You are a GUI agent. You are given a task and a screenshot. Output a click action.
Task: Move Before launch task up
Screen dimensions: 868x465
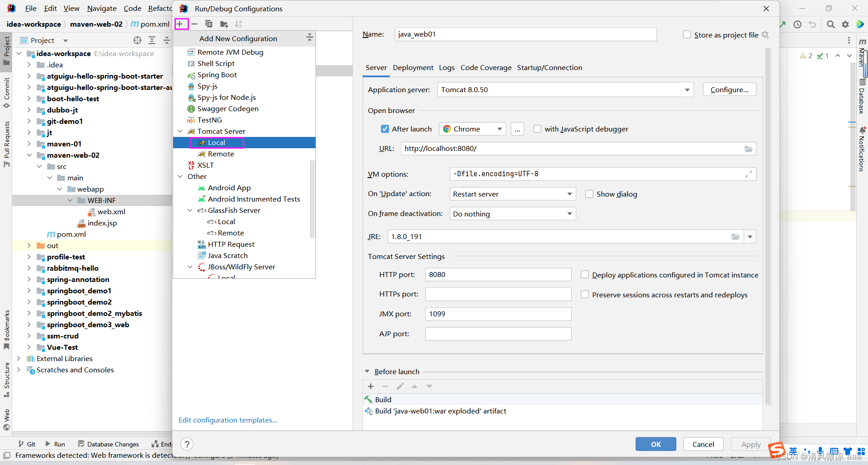click(415, 386)
